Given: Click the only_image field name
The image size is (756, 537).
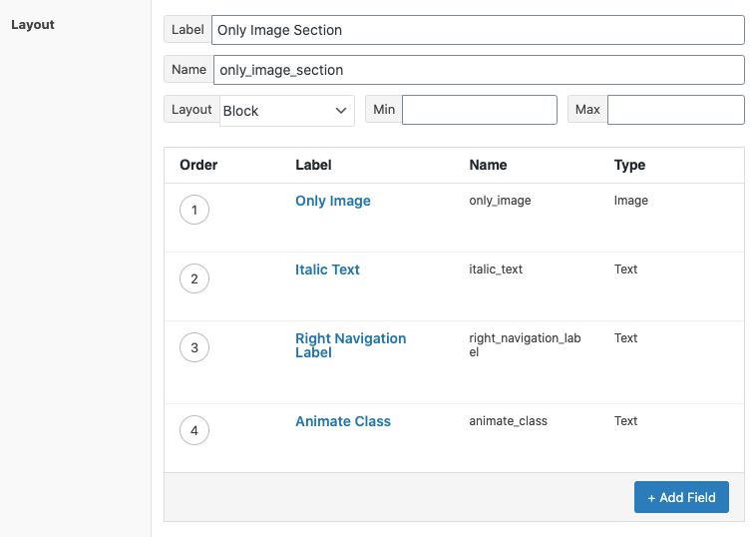Looking at the screenshot, I should point(500,201).
